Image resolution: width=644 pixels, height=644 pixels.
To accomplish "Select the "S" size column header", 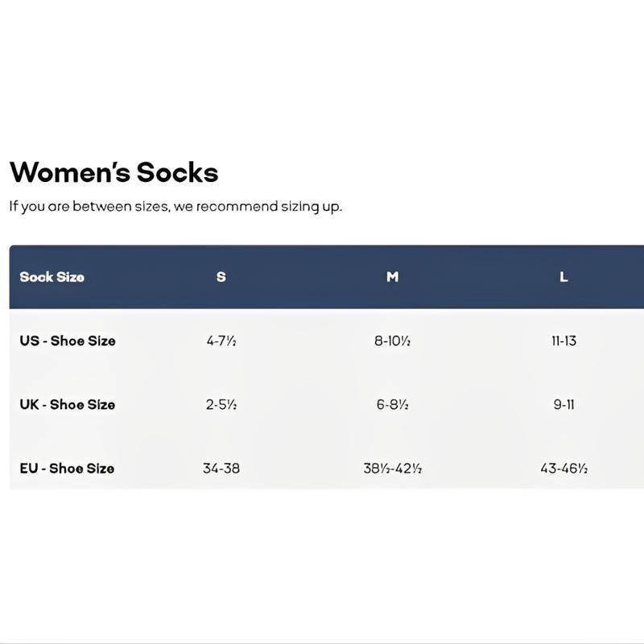I will click(x=221, y=277).
